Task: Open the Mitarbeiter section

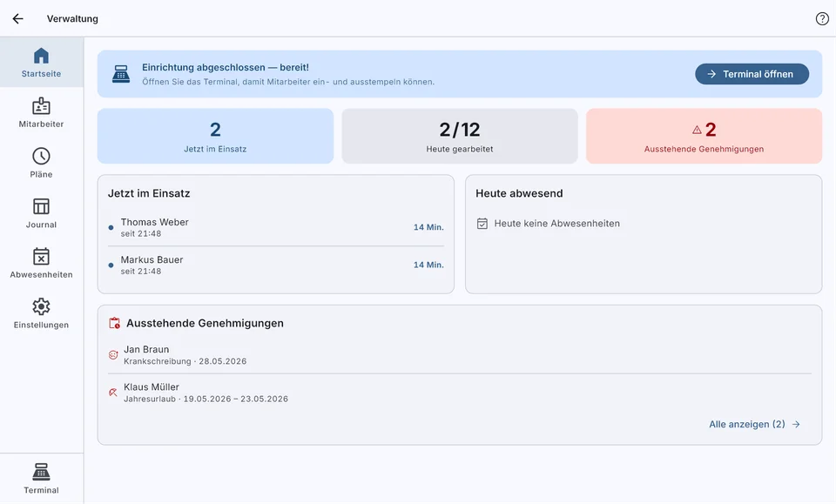Action: click(41, 112)
